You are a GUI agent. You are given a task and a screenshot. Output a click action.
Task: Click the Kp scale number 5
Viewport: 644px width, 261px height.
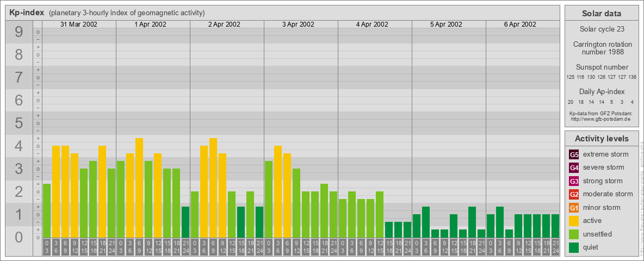[x=18, y=123]
